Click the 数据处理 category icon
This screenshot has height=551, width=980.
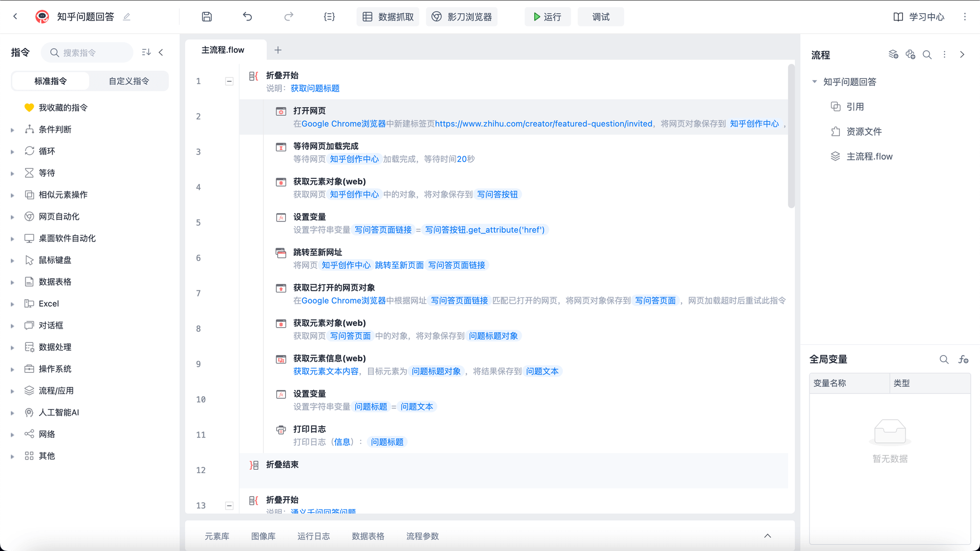(29, 347)
